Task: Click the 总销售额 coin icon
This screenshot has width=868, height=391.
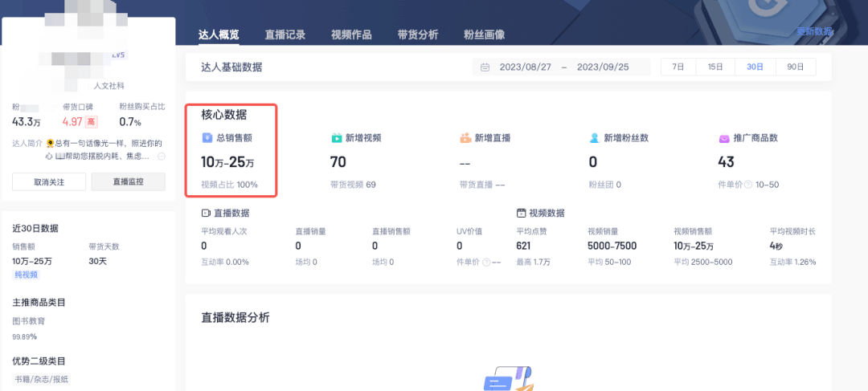Action: pos(207,138)
